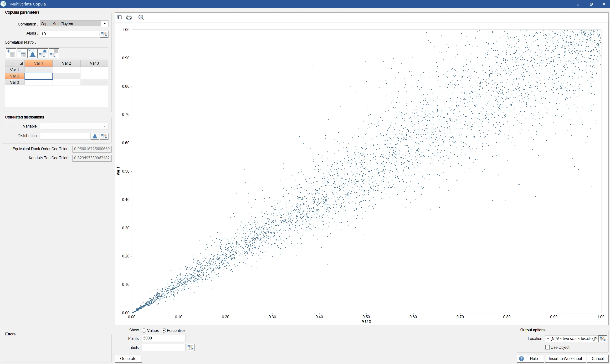Expand the Variable selection dropdown
This screenshot has height=364, width=610.
105,126
